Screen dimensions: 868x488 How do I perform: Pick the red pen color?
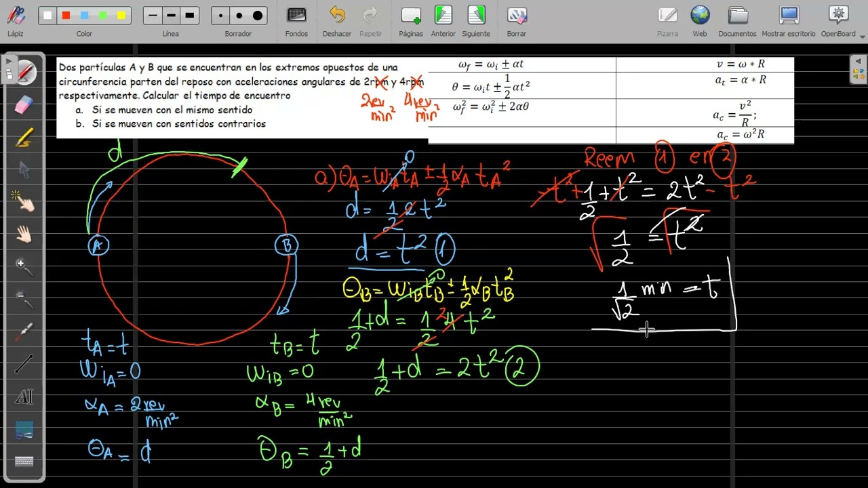click(x=66, y=16)
